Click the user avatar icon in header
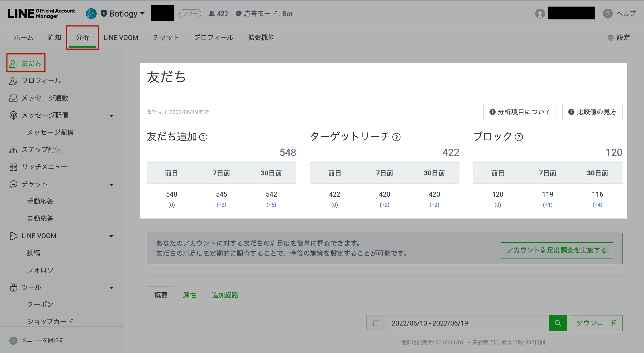The image size is (644, 353). 540,13
